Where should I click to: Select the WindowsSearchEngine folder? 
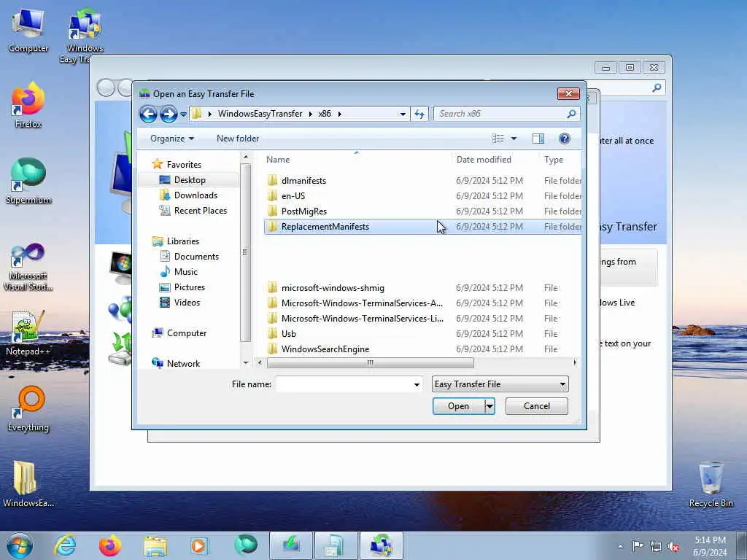click(x=325, y=349)
